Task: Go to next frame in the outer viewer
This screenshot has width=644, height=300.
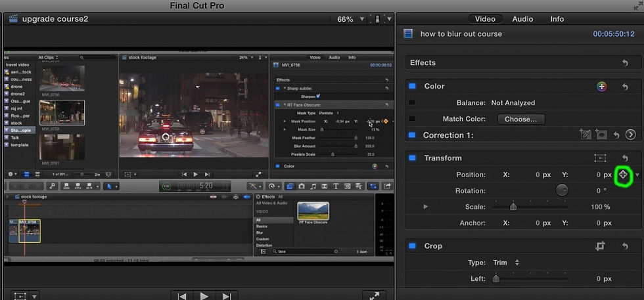Action: click(226, 296)
